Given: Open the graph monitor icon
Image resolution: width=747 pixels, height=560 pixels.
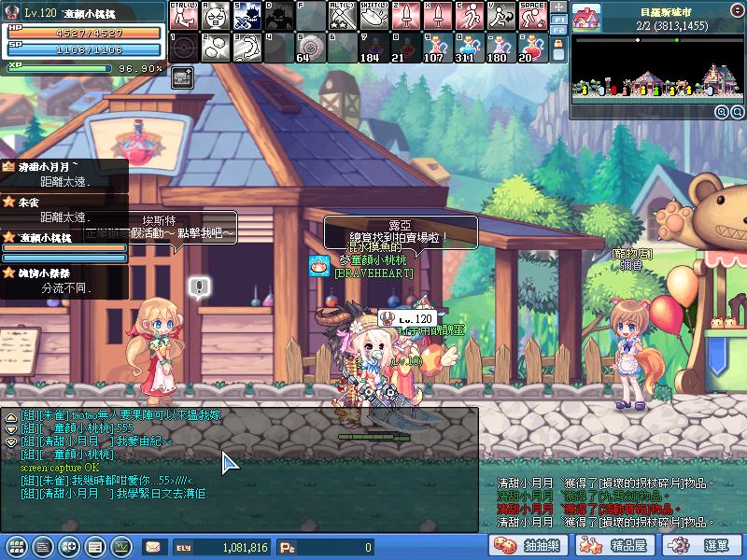Looking at the screenshot, I should [x=122, y=547].
